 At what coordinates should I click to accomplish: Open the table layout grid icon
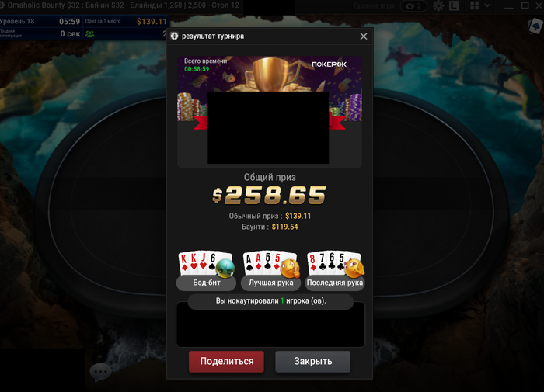pos(474,5)
